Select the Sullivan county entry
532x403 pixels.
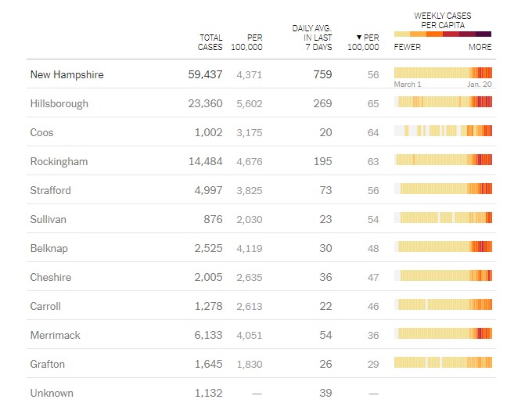[x=49, y=219]
